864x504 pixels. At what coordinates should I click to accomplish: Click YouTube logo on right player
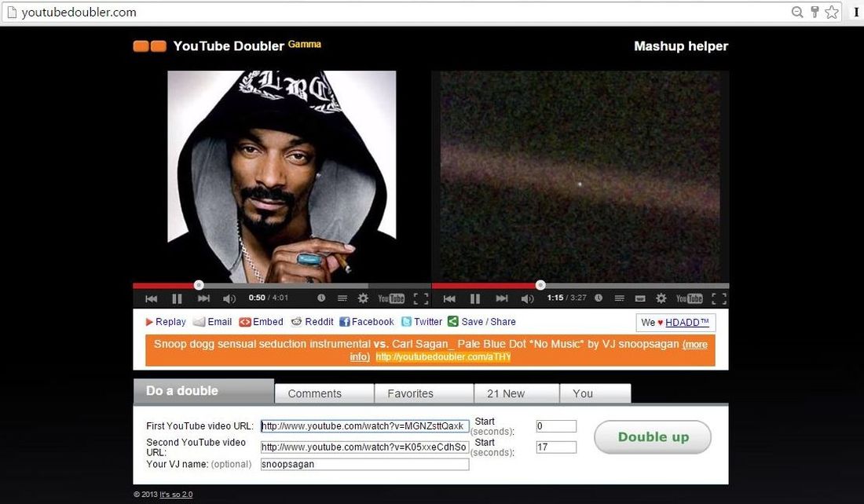click(x=690, y=298)
